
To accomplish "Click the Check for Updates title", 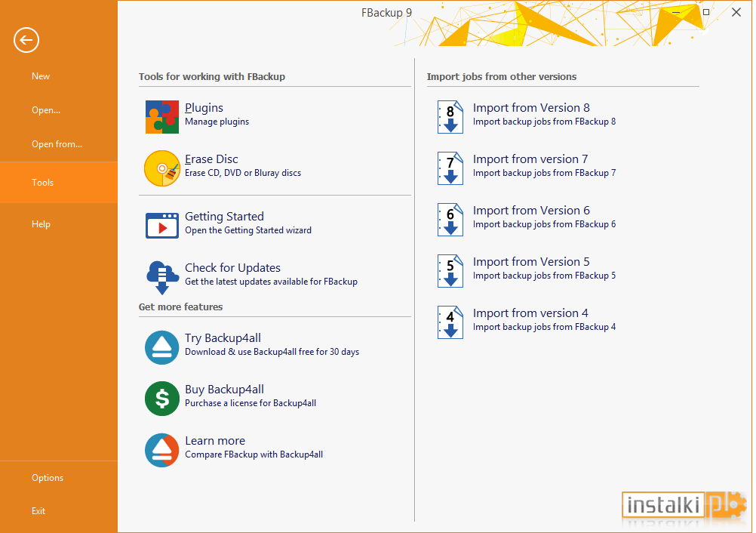I will (232, 268).
